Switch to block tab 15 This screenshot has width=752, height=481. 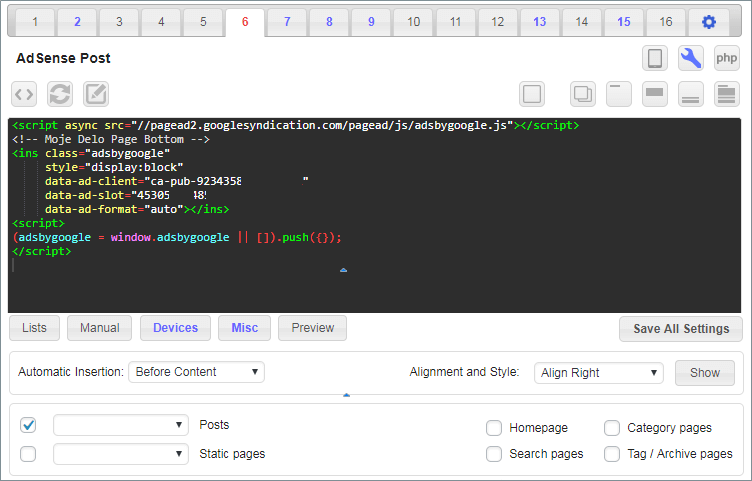coord(623,22)
